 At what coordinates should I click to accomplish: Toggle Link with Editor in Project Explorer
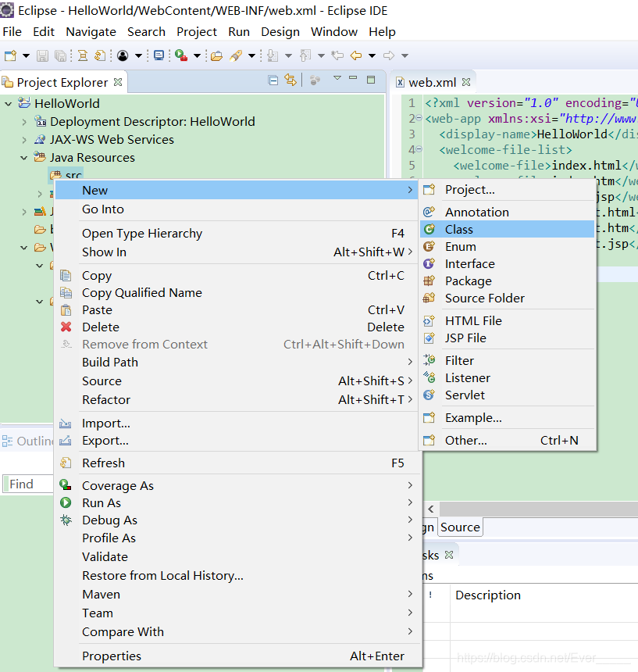tap(290, 80)
